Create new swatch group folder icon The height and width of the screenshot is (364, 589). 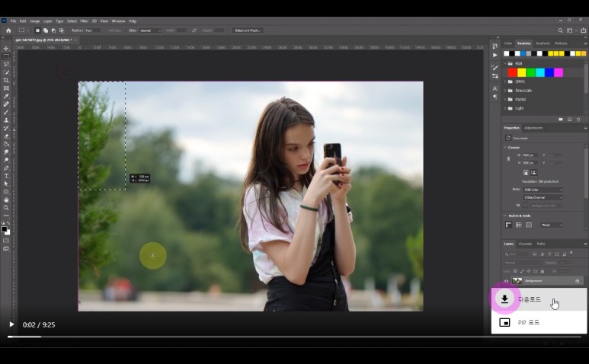[561, 120]
